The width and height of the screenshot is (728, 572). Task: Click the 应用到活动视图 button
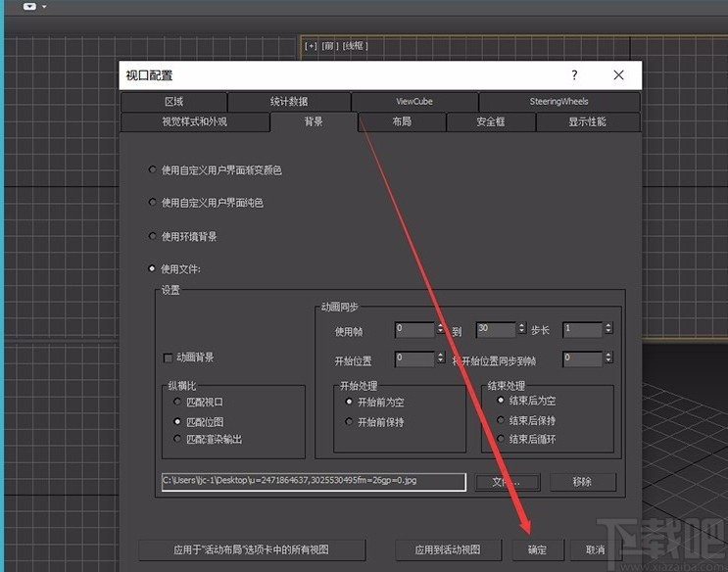[448, 550]
